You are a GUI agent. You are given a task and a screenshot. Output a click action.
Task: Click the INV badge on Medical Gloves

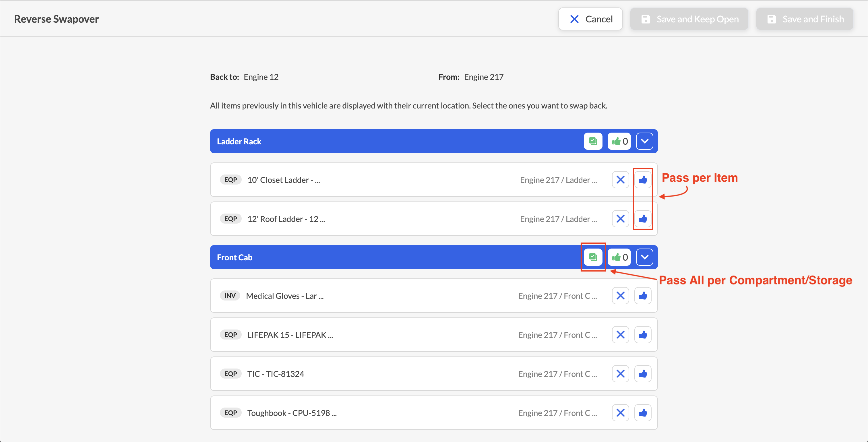tap(230, 295)
